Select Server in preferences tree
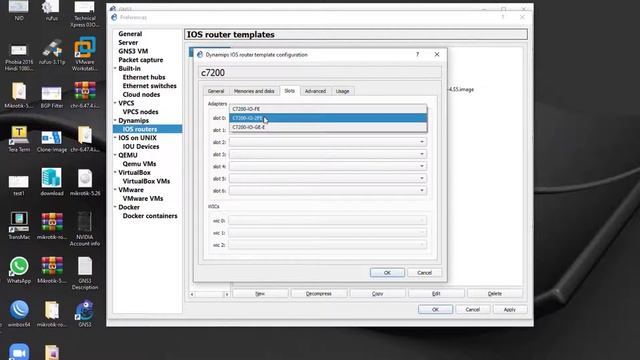Screen dimensions: 640x360 point(128,42)
